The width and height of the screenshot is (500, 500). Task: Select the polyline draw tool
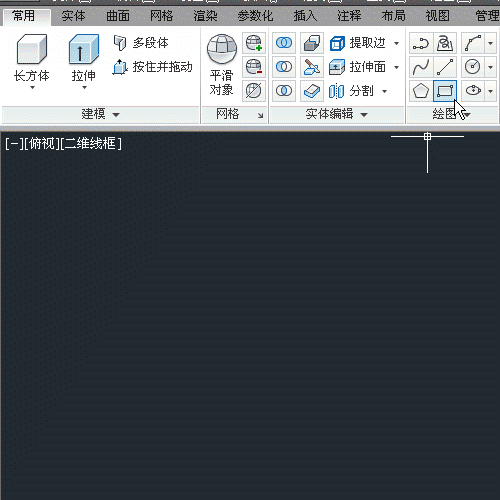pyautogui.click(x=421, y=43)
